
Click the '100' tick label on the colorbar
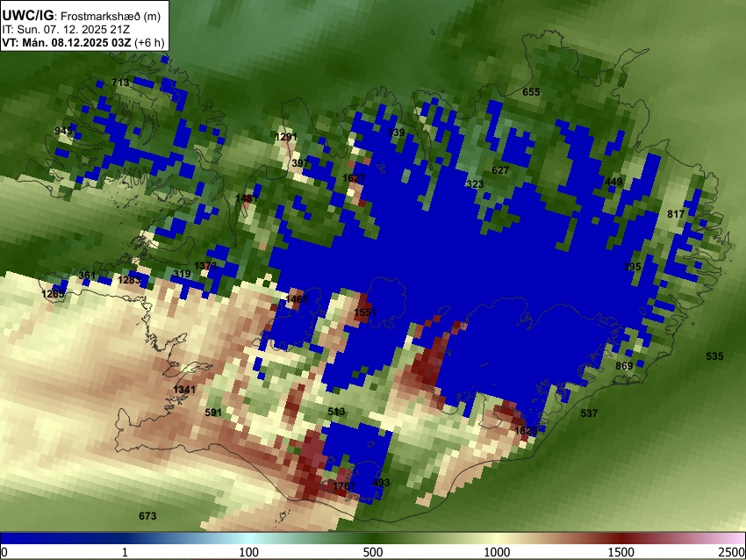[x=249, y=552]
